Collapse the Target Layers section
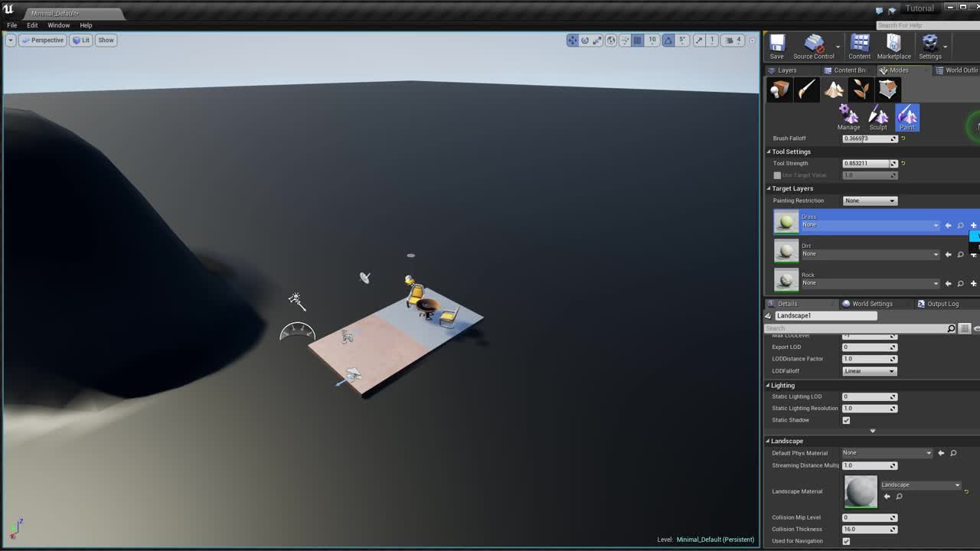980x551 pixels. point(769,188)
